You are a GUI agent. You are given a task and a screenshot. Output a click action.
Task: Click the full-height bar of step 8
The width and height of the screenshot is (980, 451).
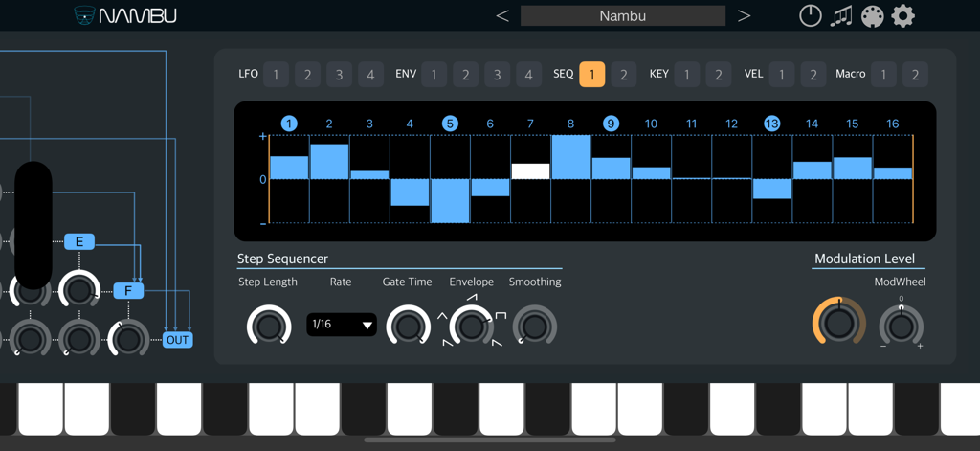point(570,157)
